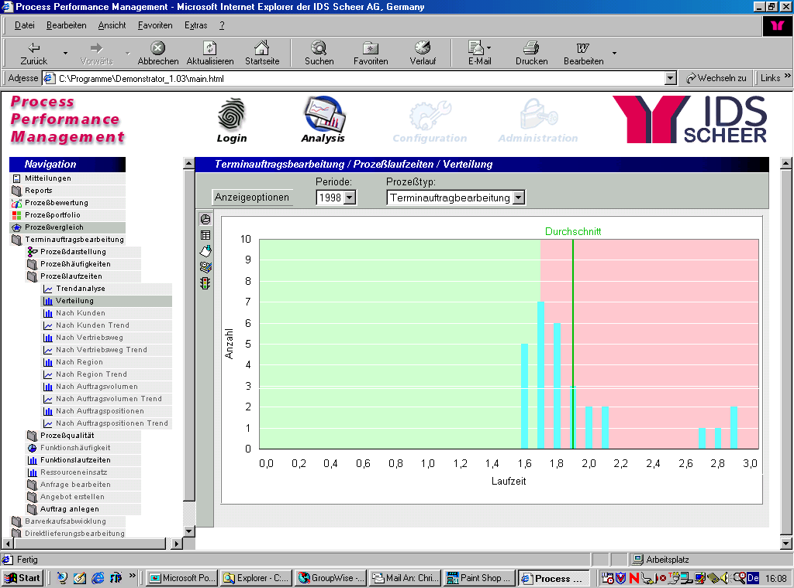Image resolution: width=794 pixels, height=588 pixels.
Task: Click the tag icon in chart toolbar
Action: pos(205,251)
